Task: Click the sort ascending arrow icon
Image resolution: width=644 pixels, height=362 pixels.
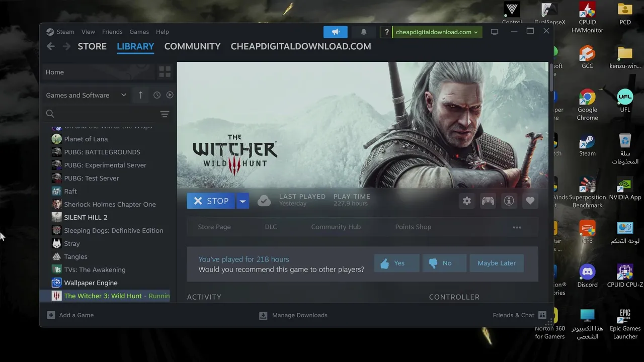Action: (140, 95)
